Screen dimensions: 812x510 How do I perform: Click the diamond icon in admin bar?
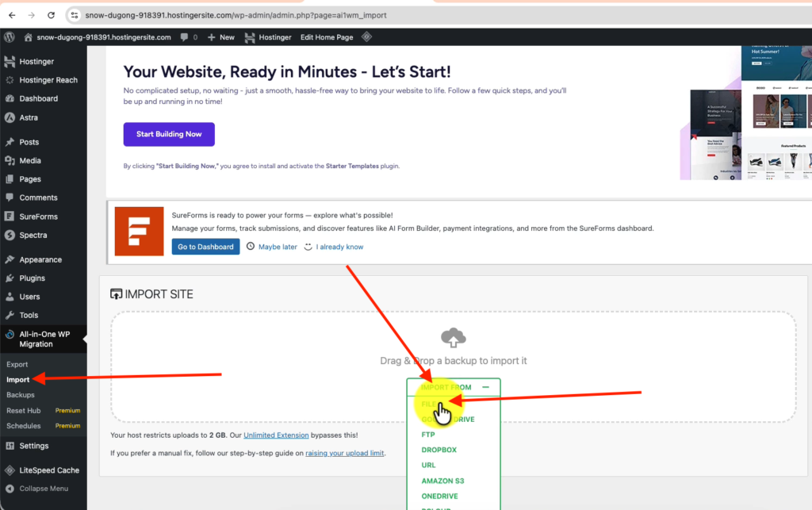pyautogui.click(x=366, y=37)
